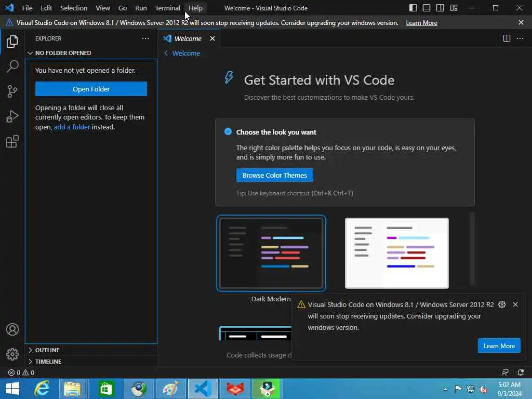Click errors and warnings status bar item
Image resolution: width=532 pixels, height=399 pixels.
[x=21, y=373]
